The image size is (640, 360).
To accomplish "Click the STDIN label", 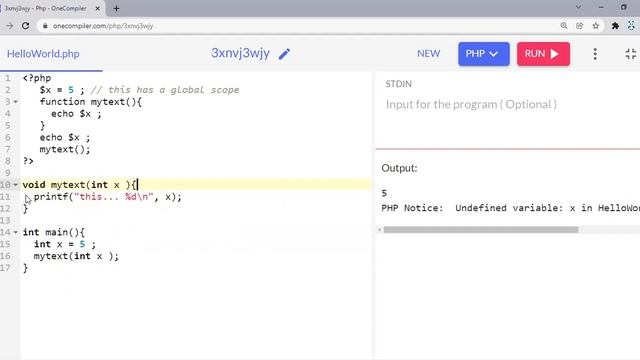I will 398,84.
